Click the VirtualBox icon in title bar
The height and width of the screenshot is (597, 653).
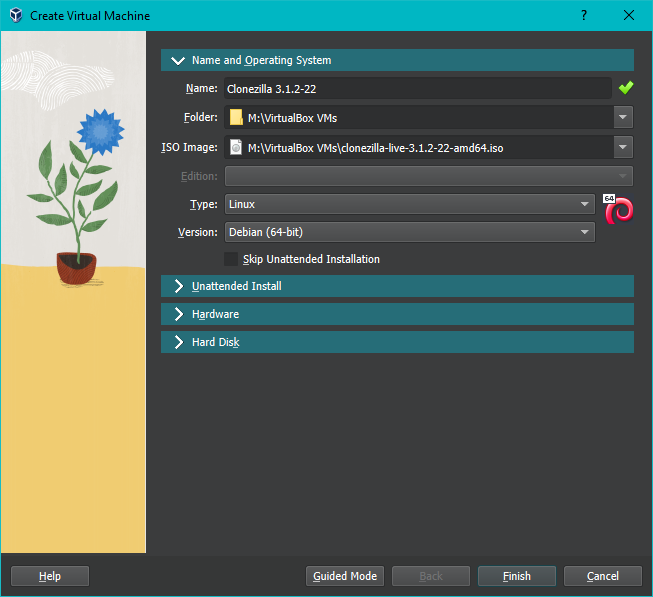click(16, 16)
